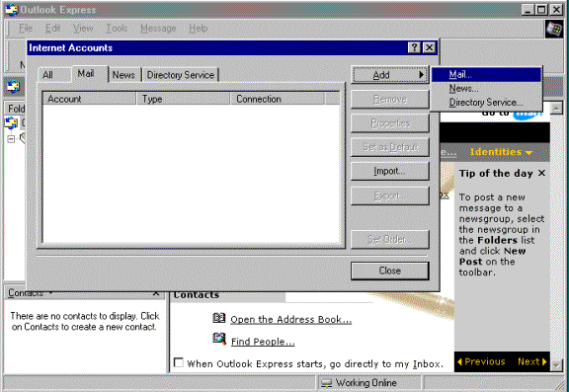Sort the list by the Type column header
Viewport: 569px width, 392px height.
pos(184,99)
